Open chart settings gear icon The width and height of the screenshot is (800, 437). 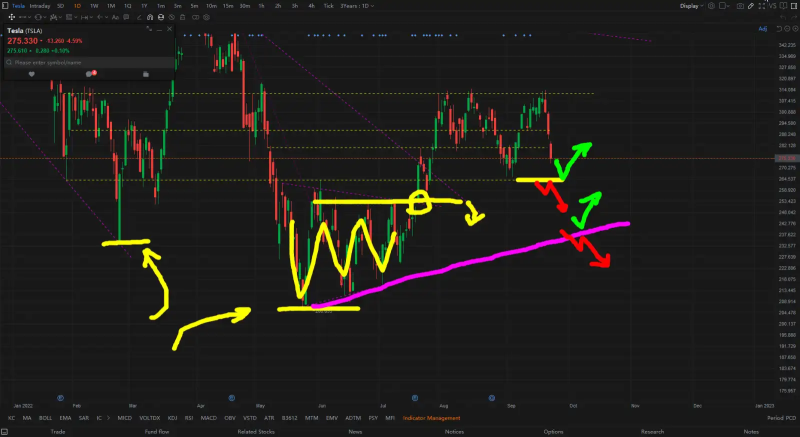711,6
